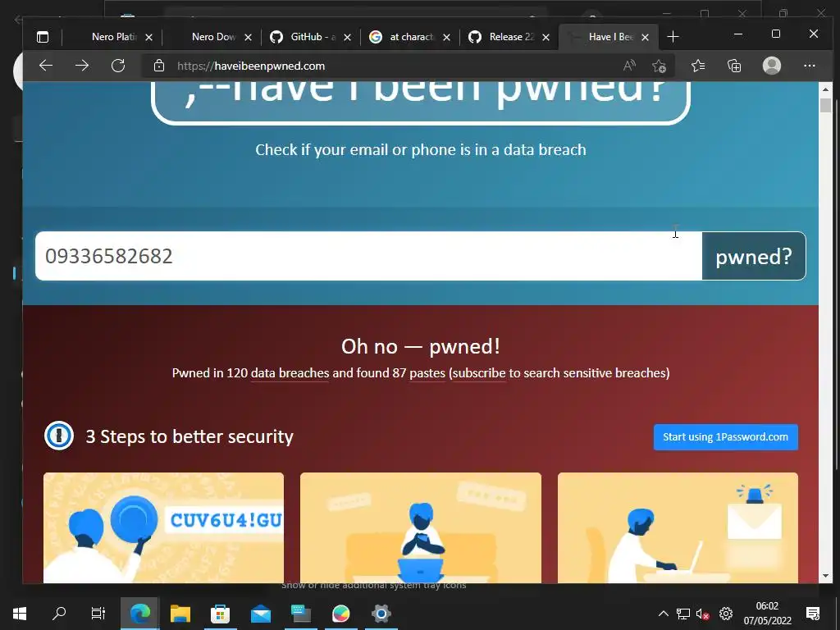Start Read aloud from the address bar
The height and width of the screenshot is (630, 840).
point(629,66)
